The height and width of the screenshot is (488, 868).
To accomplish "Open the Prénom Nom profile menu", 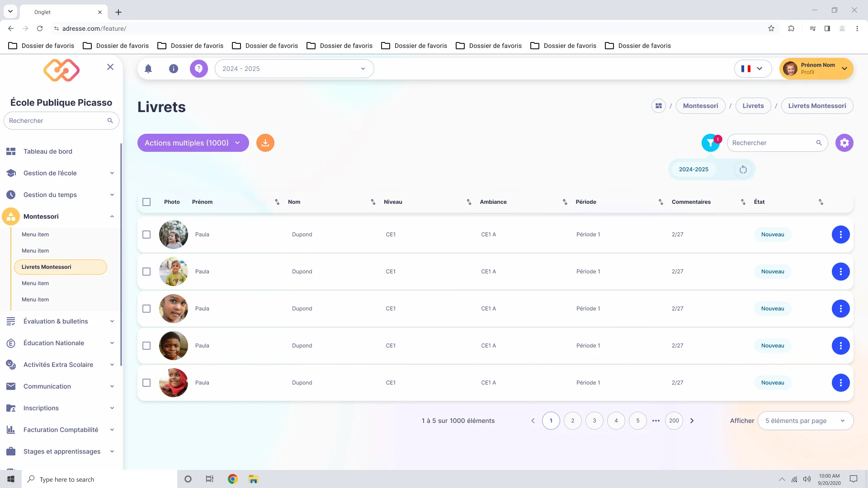I will pos(816,69).
